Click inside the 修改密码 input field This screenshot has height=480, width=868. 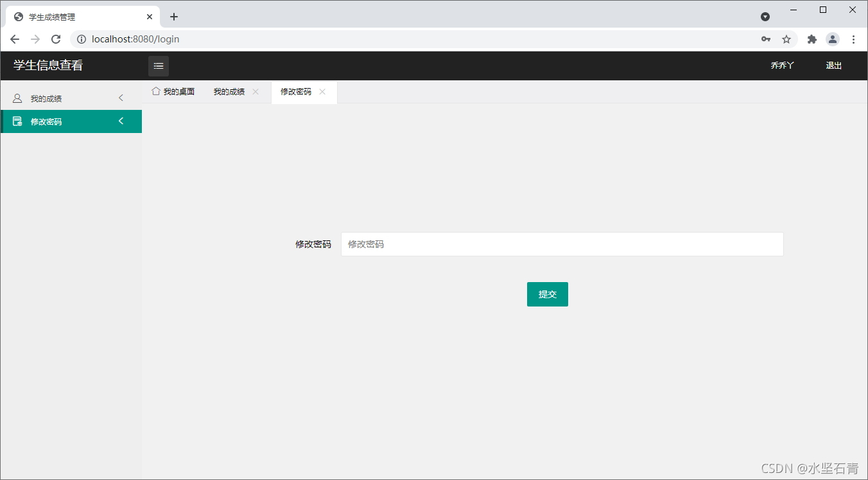pos(562,244)
